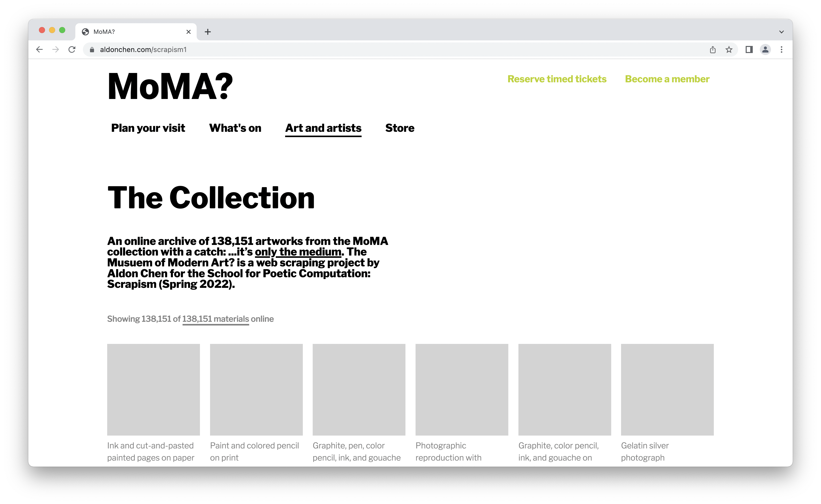
Task: Open a new tab with the plus button
Action: pos(208,32)
